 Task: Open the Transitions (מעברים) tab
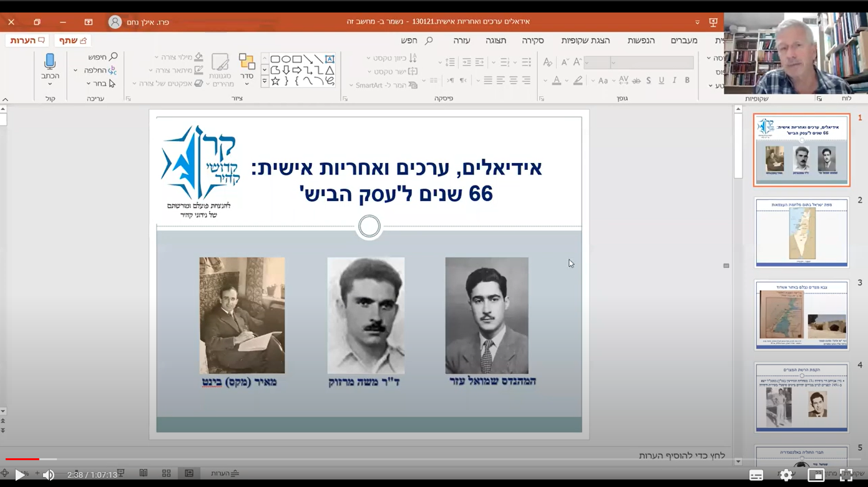point(684,40)
